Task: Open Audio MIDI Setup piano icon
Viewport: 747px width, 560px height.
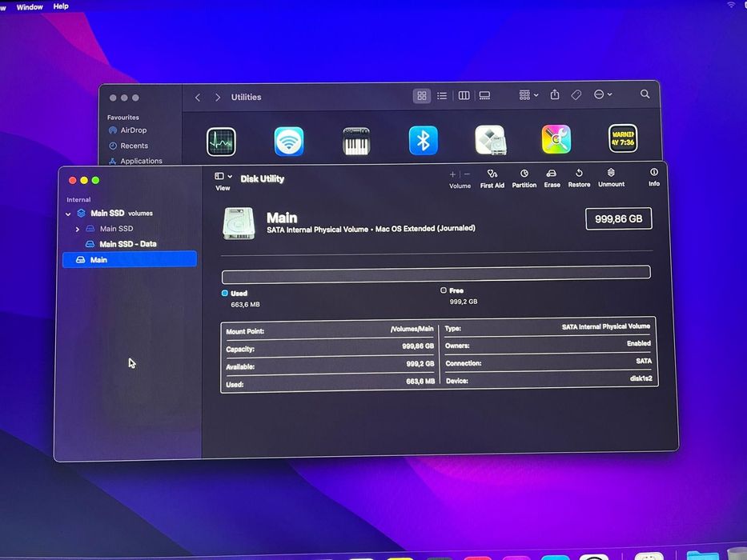Action: [356, 141]
